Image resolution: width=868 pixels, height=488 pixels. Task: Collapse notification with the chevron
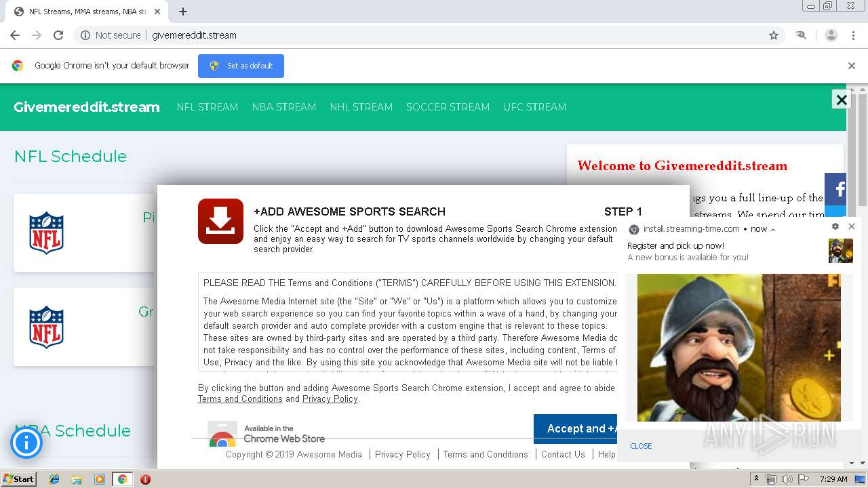coord(772,230)
